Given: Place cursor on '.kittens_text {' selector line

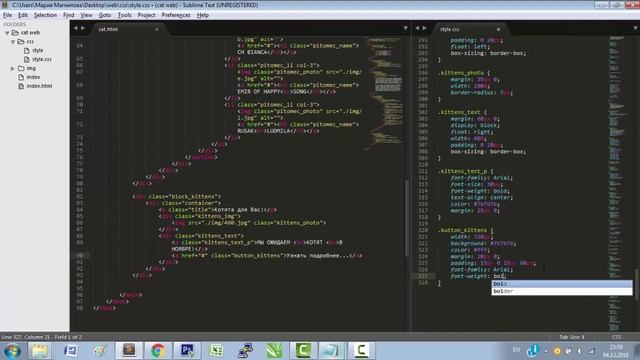Looking at the screenshot, I should tap(462, 112).
